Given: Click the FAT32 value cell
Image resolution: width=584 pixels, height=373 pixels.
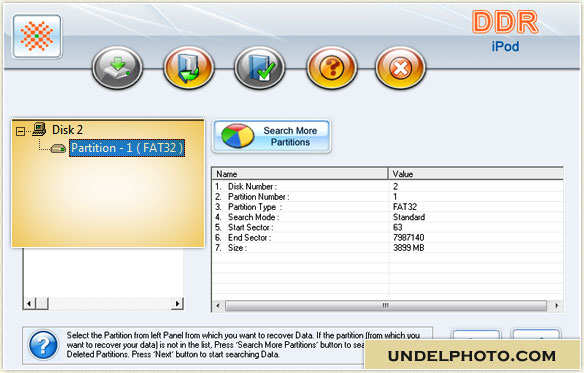Looking at the screenshot, I should pos(405,207).
